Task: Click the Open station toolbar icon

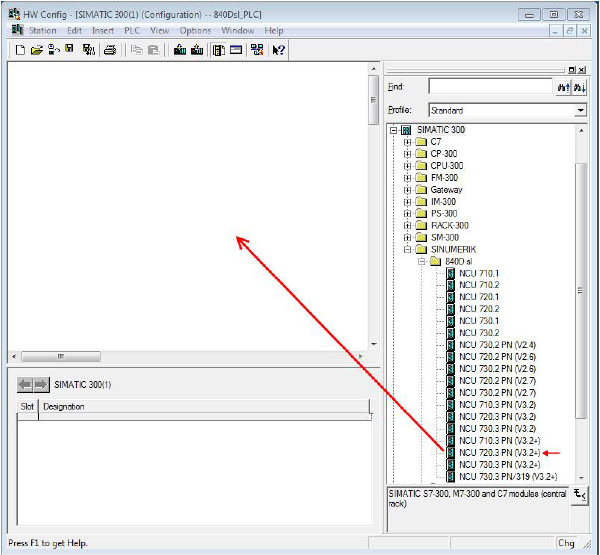Action: pos(36,50)
